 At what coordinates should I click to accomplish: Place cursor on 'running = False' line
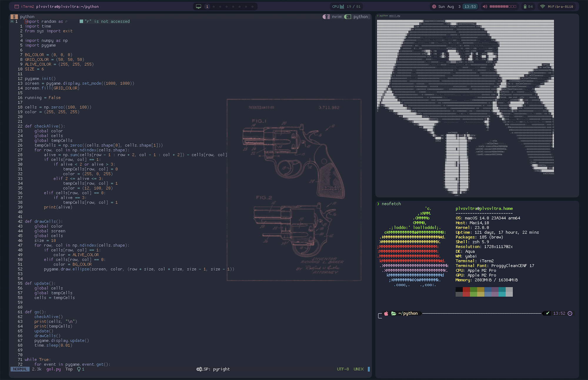coord(43,98)
